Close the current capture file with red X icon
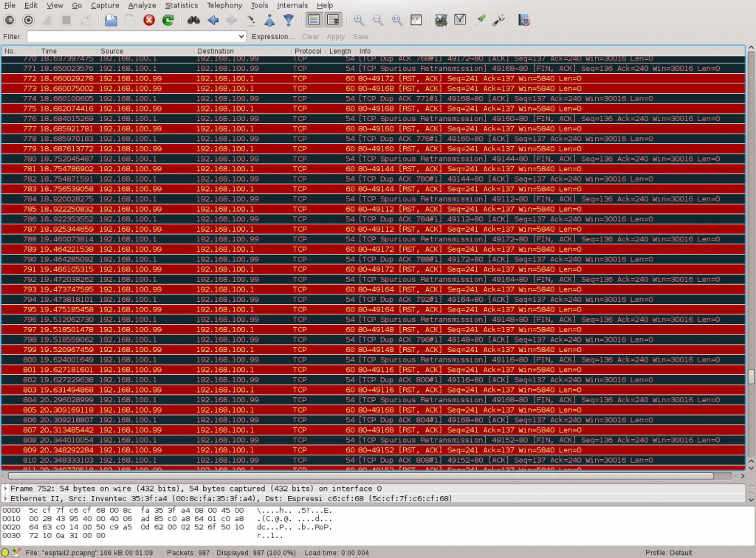Image resolution: width=756 pixels, height=558 pixels. click(149, 20)
